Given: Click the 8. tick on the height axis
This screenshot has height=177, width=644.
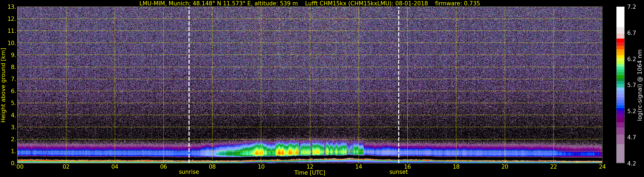Looking at the screenshot, I should (13, 67).
